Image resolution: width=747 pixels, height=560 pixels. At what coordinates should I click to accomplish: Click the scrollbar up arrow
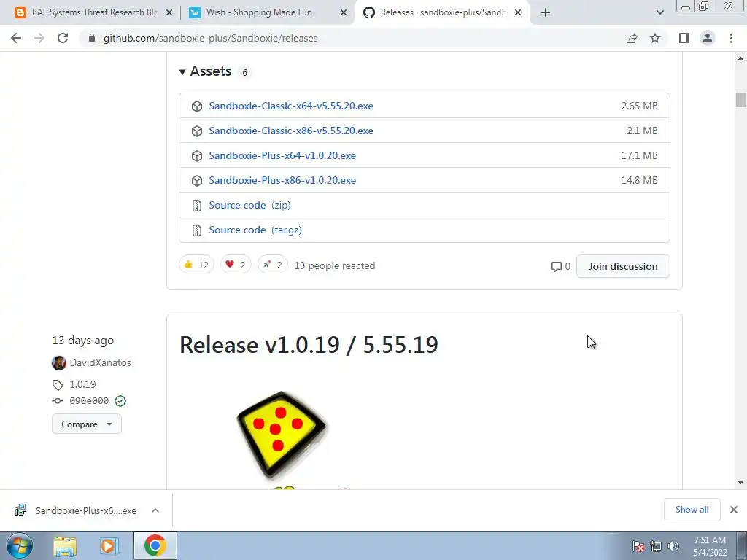[740, 58]
